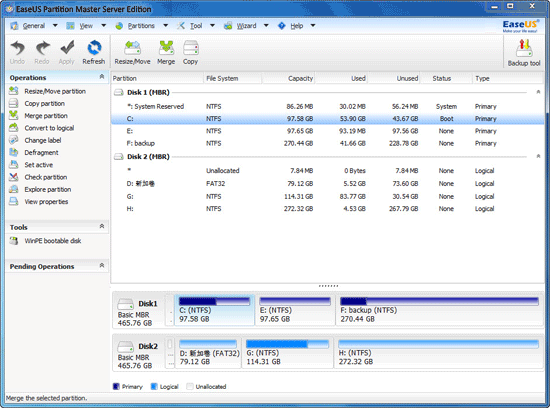Open the Partitions menu

tap(141, 26)
